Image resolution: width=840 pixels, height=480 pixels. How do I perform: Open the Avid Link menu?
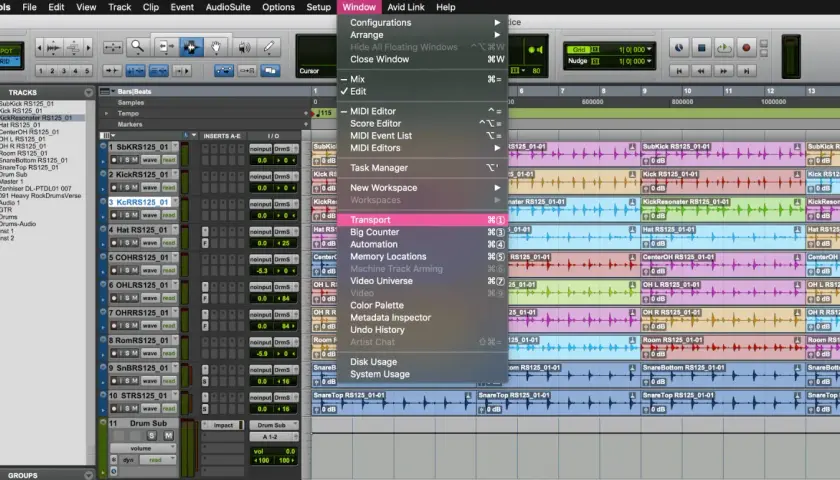point(406,7)
